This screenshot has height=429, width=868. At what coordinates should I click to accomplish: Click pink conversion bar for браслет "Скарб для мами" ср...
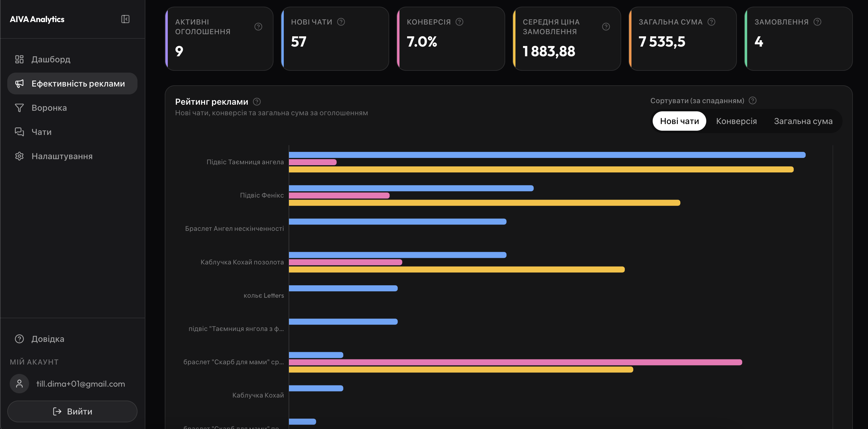[515, 362]
